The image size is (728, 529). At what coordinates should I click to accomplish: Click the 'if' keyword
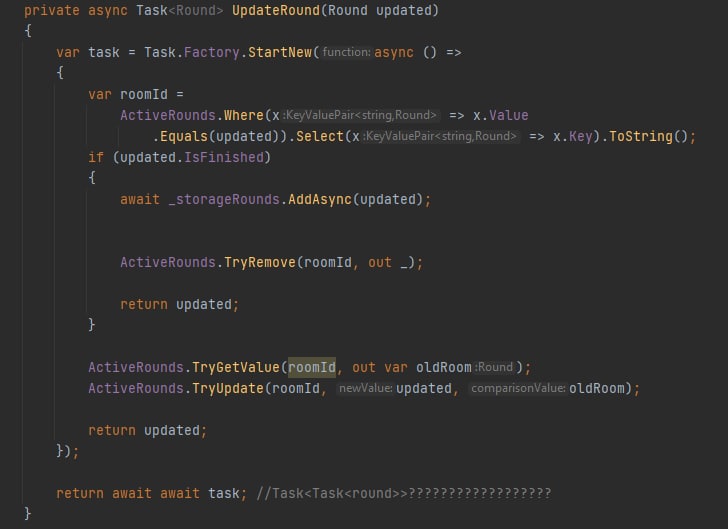coord(96,157)
